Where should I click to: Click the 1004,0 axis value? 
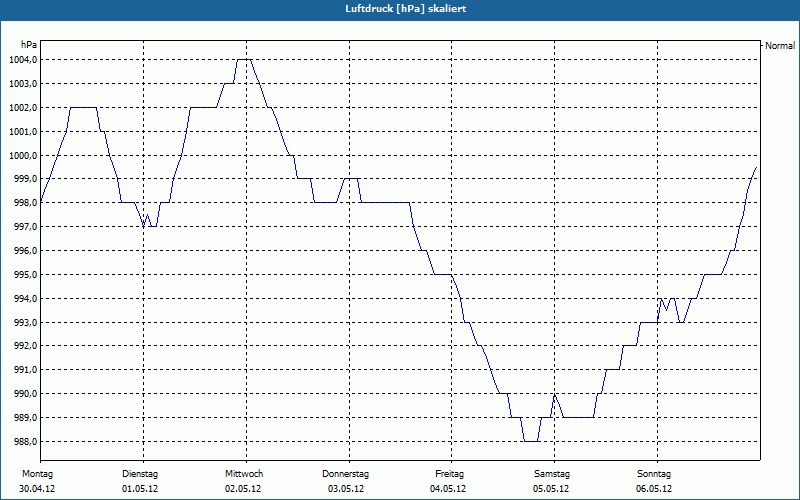pyautogui.click(x=23, y=60)
